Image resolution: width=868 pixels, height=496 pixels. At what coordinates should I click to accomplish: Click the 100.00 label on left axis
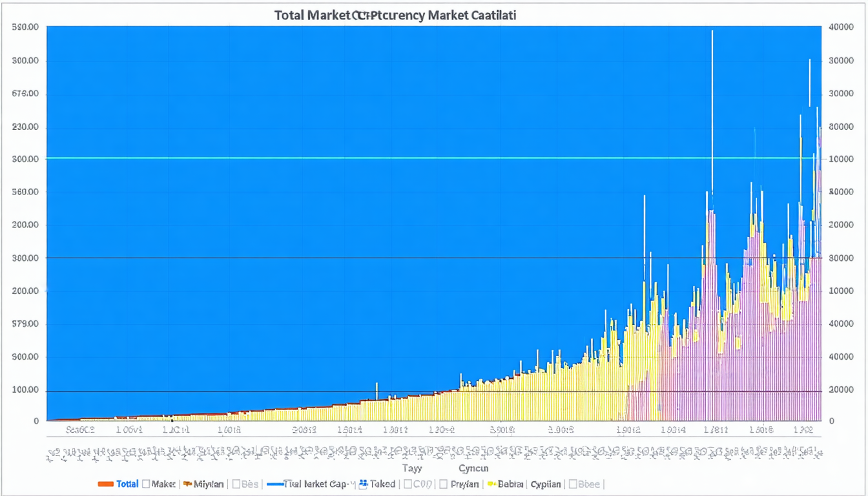26,390
